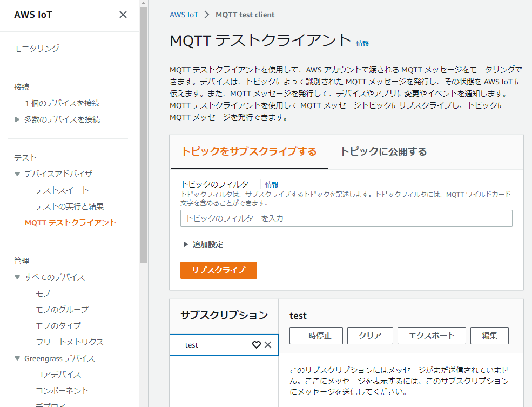Open the AWS IoT breadcrumb link
The width and height of the screenshot is (532, 407).
point(184,15)
